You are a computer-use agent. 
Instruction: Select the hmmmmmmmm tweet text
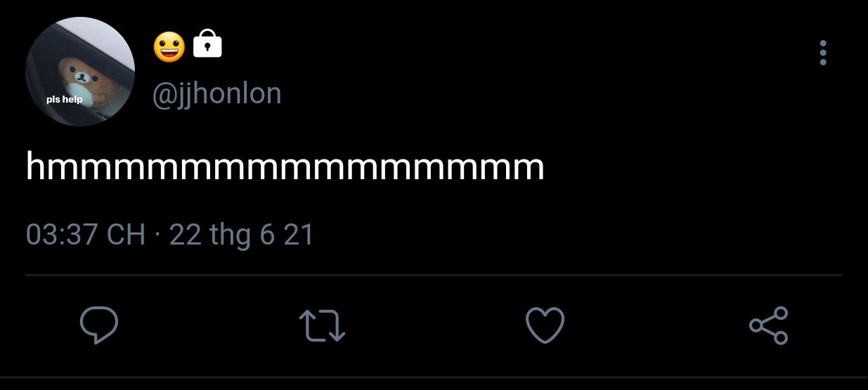coord(285,167)
